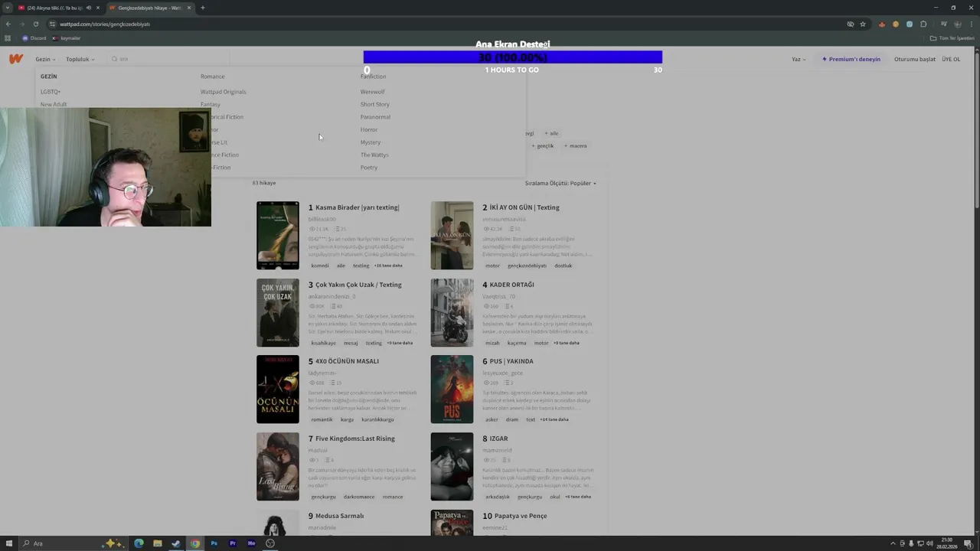The height and width of the screenshot is (551, 980).
Task: Open Steam from the taskbar
Action: 176,543
